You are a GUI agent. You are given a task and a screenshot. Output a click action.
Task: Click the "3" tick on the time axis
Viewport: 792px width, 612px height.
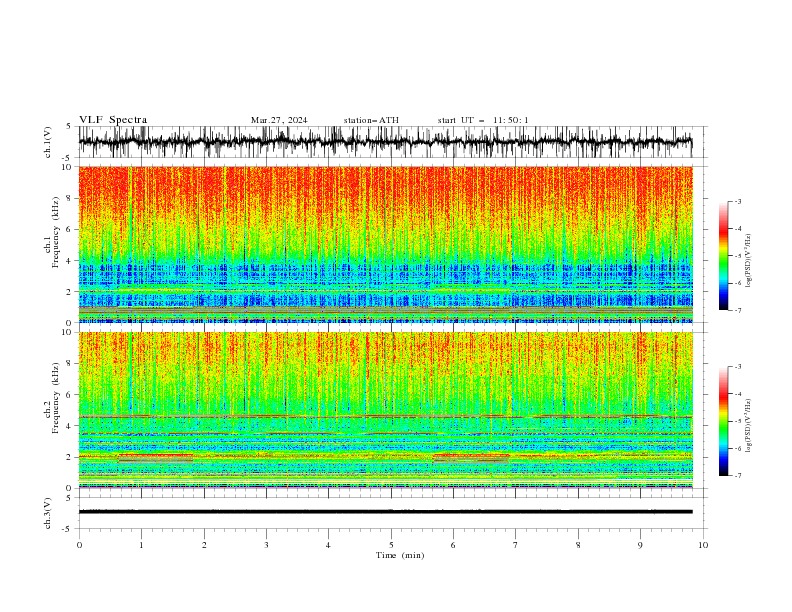click(266, 545)
